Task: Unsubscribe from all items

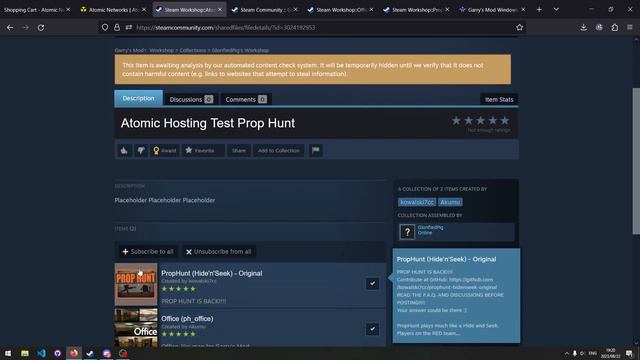Action: pos(218,251)
